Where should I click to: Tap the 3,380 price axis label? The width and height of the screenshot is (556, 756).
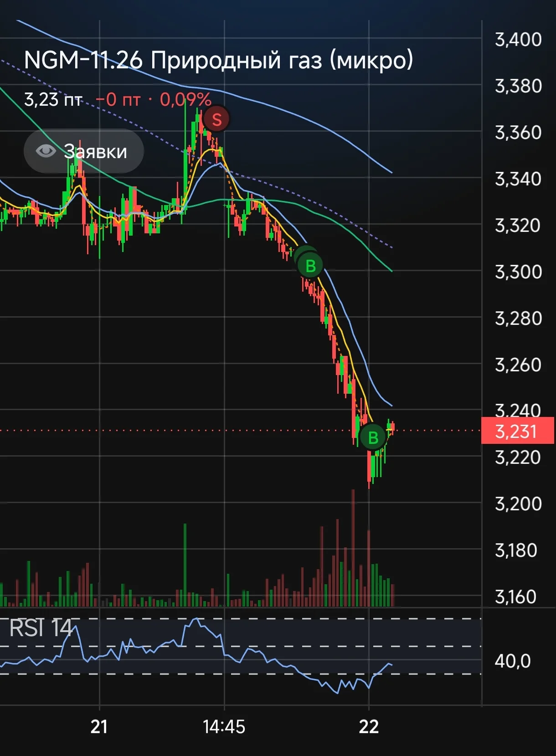coord(519,86)
